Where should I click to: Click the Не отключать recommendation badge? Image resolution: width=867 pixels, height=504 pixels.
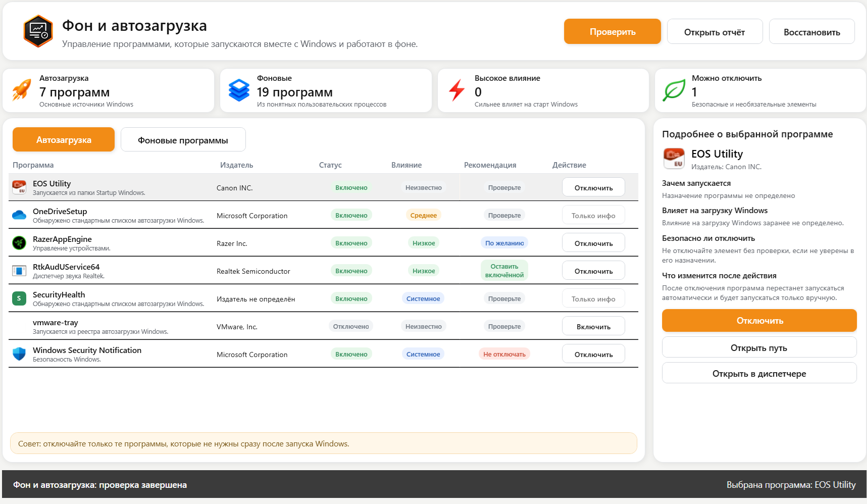[504, 354]
